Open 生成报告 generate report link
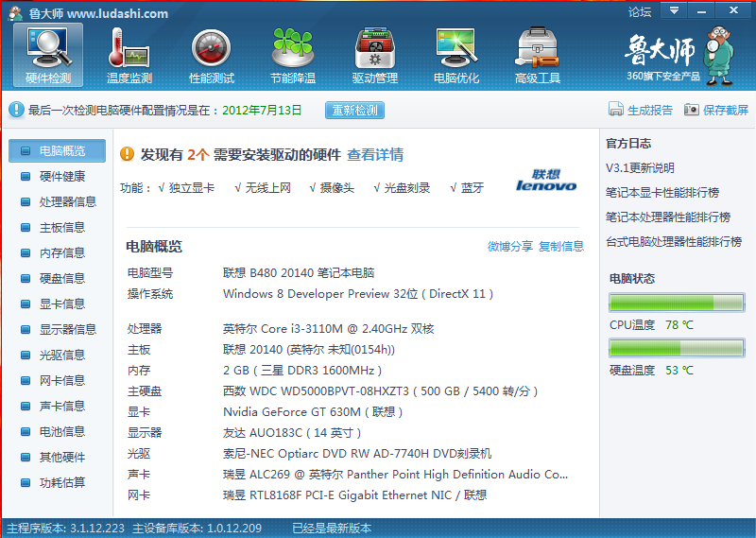 point(649,110)
